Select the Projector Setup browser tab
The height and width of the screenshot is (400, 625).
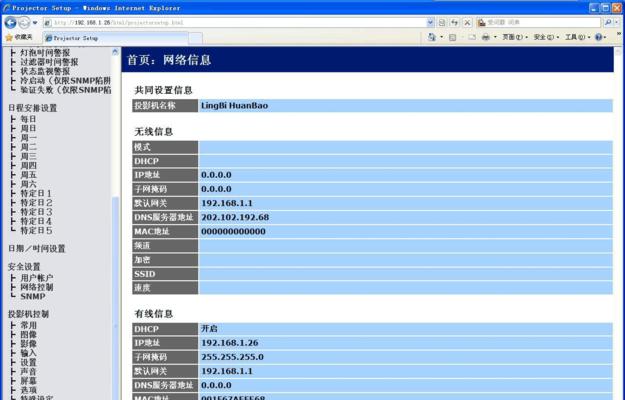pos(115,38)
